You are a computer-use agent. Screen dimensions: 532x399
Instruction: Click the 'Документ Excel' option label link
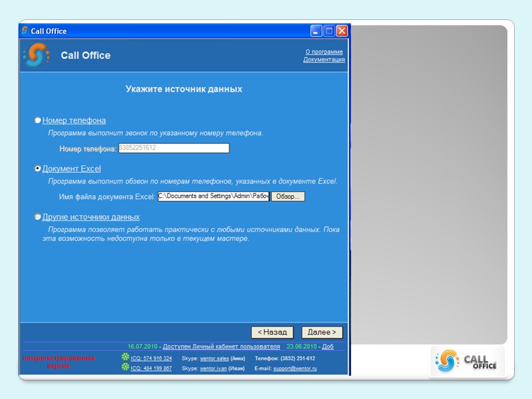tap(72, 169)
